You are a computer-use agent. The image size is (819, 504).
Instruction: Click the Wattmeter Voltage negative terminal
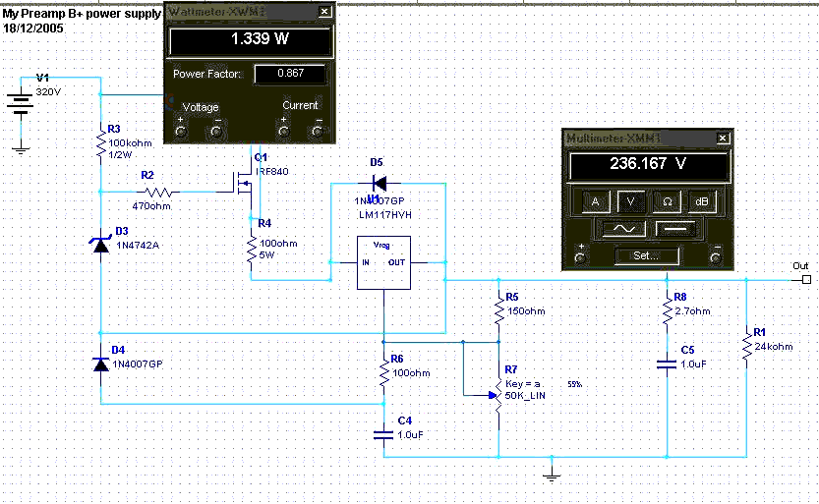(216, 131)
